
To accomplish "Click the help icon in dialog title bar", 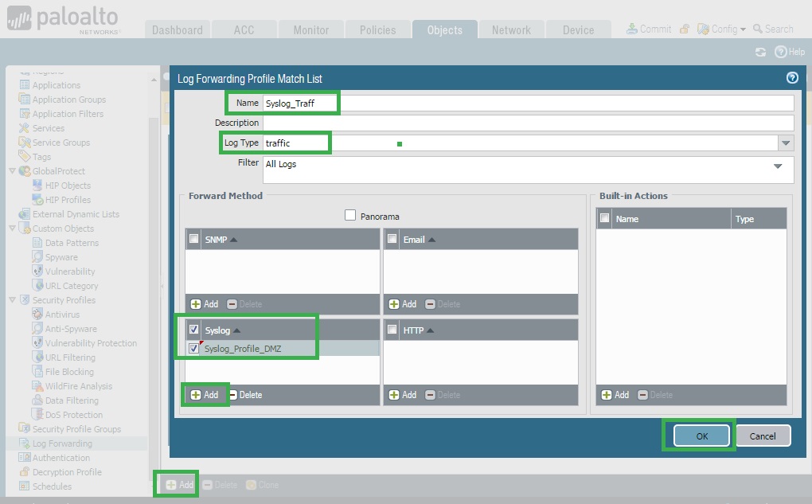I will pos(791,78).
